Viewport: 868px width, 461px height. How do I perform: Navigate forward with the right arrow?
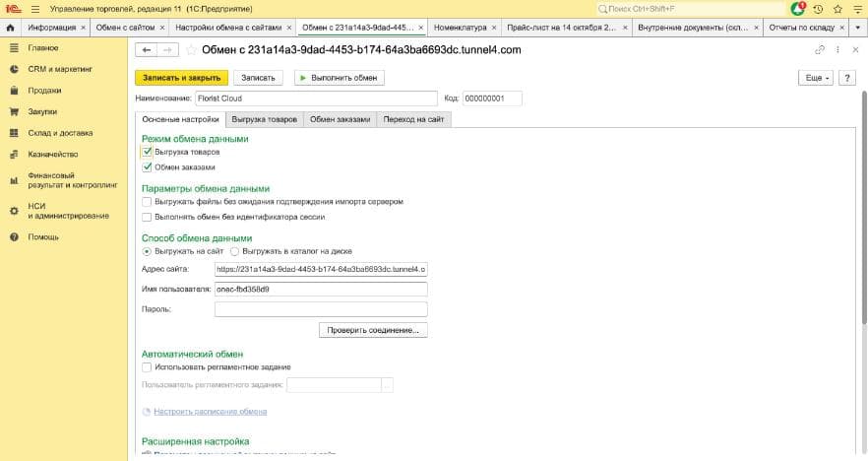coord(167,50)
